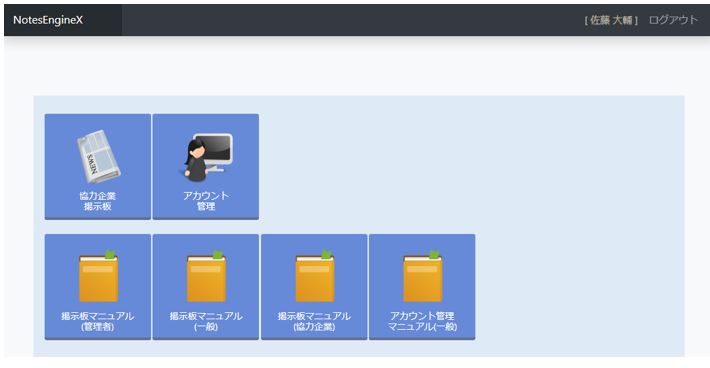
Task: Click the 協力企業掲示板 tile label text
Action: (98, 201)
